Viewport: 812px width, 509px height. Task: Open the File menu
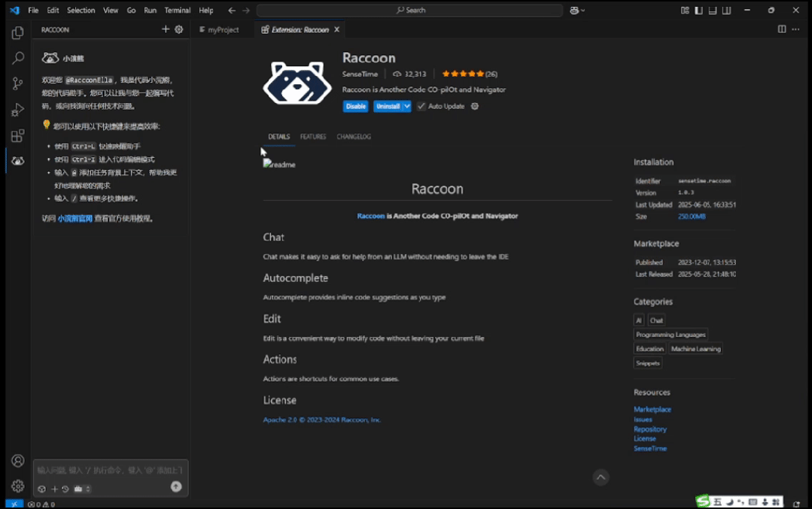click(33, 11)
